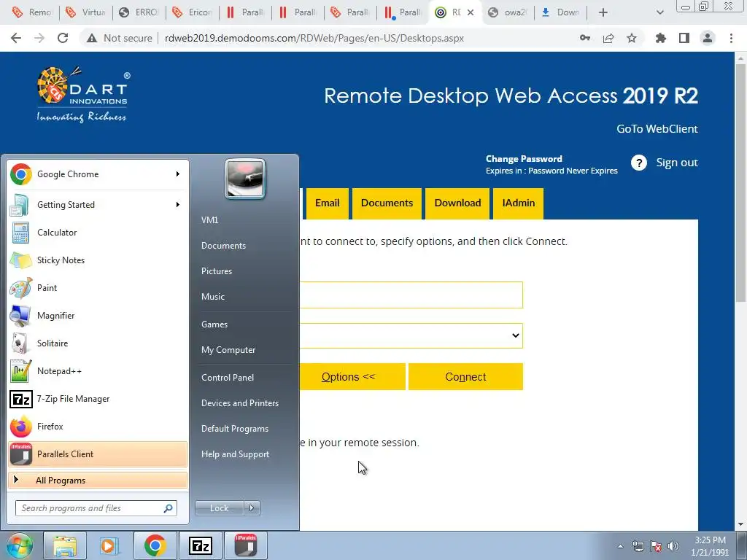This screenshot has height=560, width=747.
Task: Start the Magnifier tool
Action: [98, 315]
